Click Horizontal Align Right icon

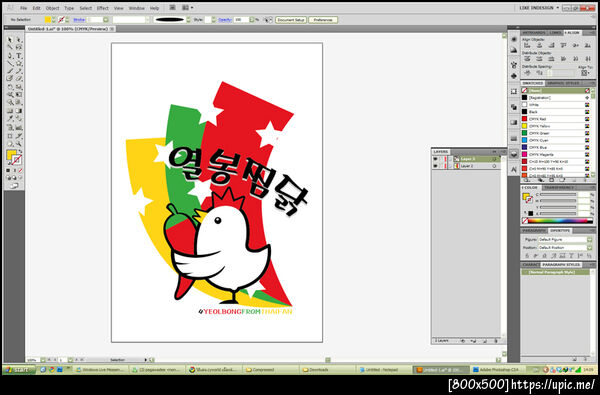[551, 46]
